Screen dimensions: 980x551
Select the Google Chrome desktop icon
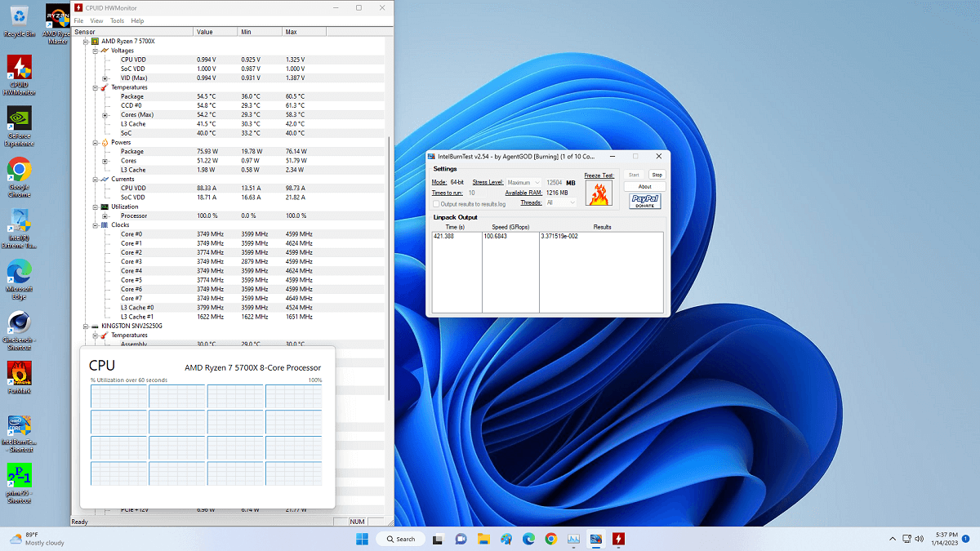point(20,177)
